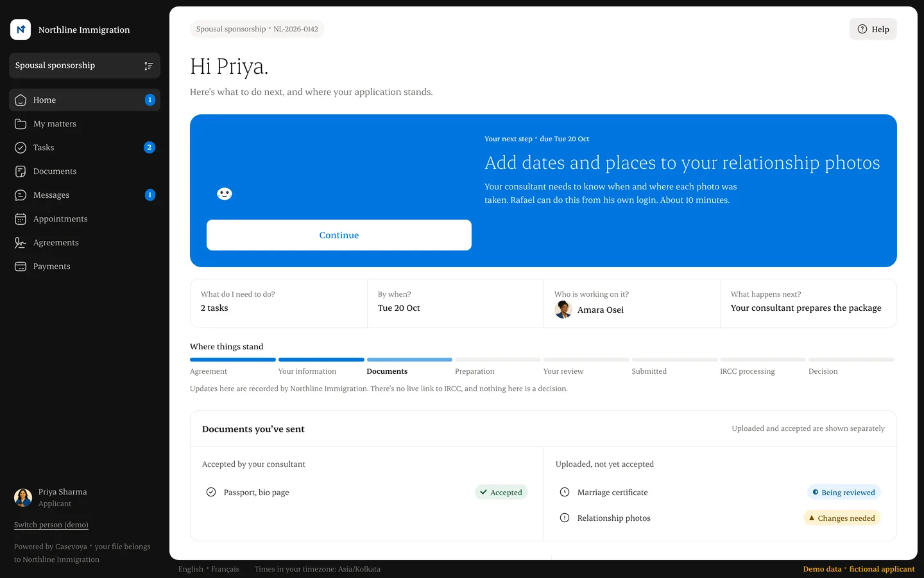
Task: Click 'Tue 20 Oct' deadline card
Action: tap(456, 303)
